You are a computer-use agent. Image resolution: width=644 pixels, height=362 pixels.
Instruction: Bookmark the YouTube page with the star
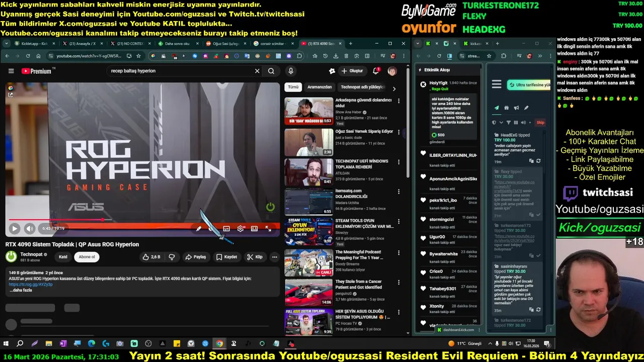(x=139, y=56)
